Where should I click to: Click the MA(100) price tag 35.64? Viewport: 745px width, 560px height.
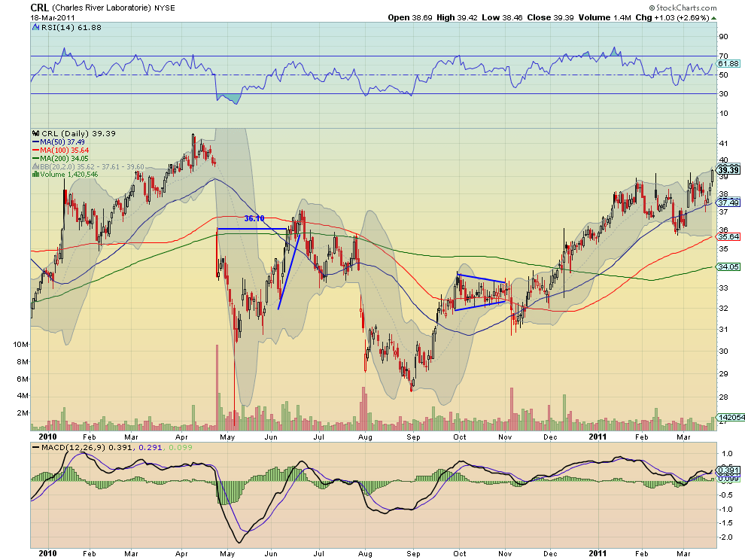click(x=728, y=237)
